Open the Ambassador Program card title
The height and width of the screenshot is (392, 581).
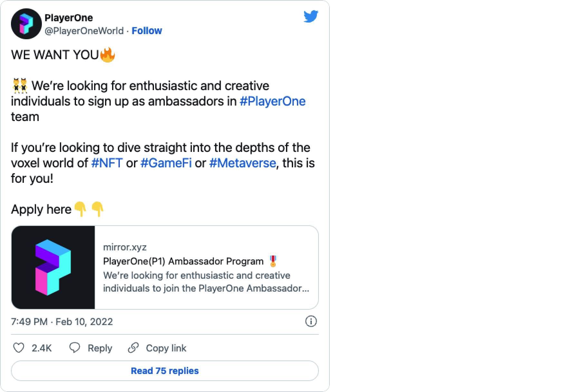[x=183, y=261]
